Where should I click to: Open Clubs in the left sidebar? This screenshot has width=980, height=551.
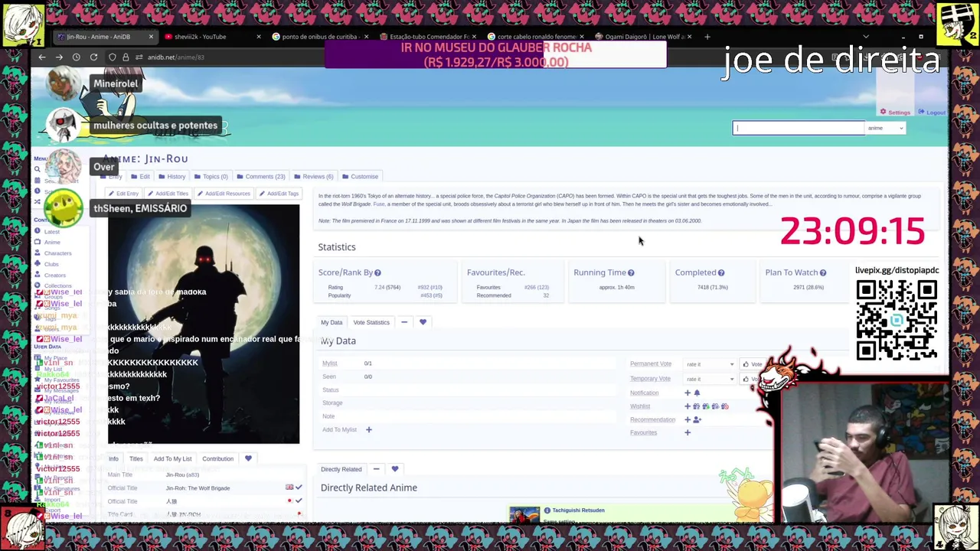point(51,264)
